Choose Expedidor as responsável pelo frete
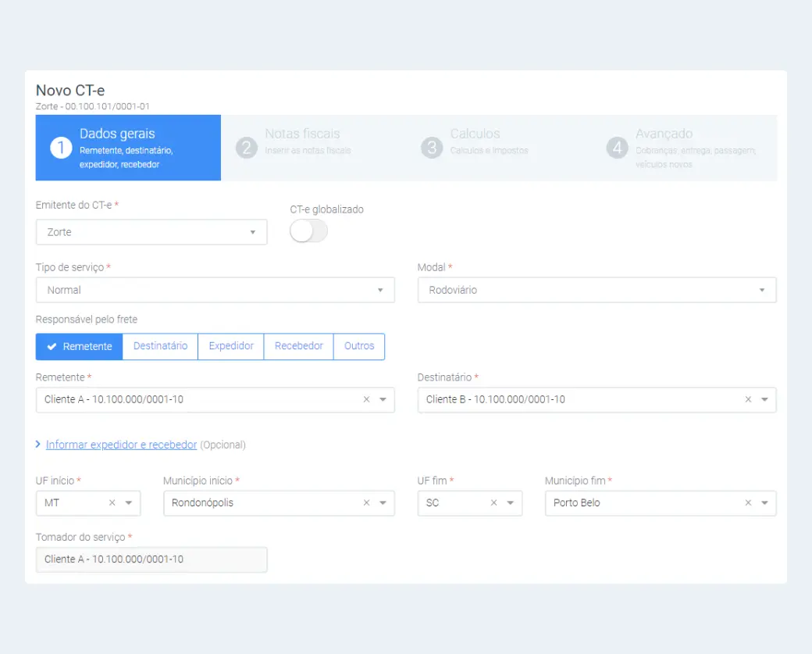The image size is (812, 654). coord(231,346)
